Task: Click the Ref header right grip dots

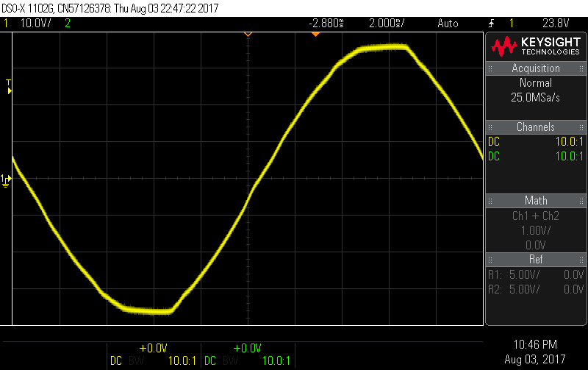Action: click(x=581, y=260)
